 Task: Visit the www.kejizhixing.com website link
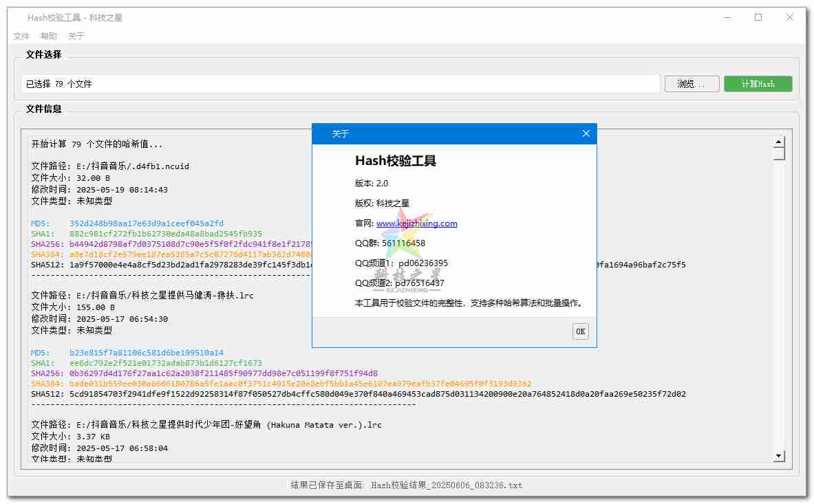click(x=416, y=223)
